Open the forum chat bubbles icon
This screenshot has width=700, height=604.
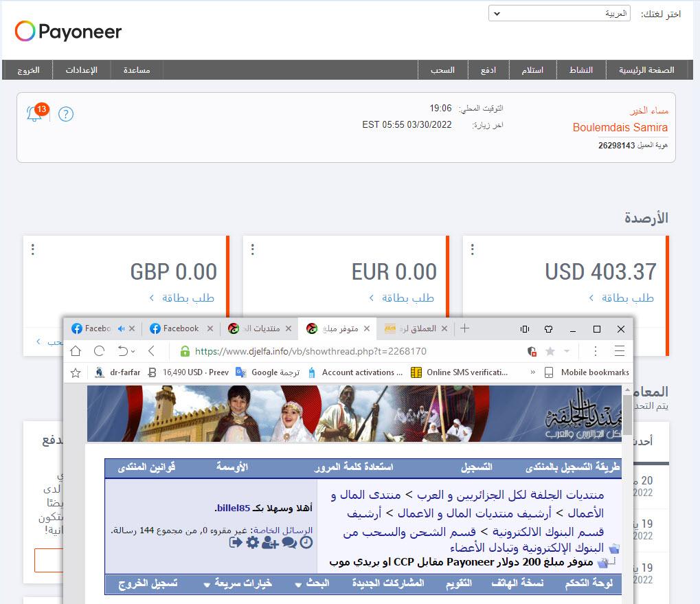click(289, 543)
